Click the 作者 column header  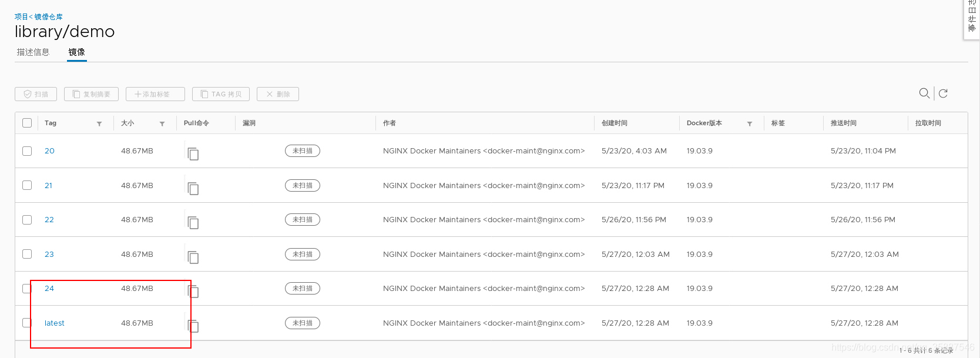coord(390,123)
